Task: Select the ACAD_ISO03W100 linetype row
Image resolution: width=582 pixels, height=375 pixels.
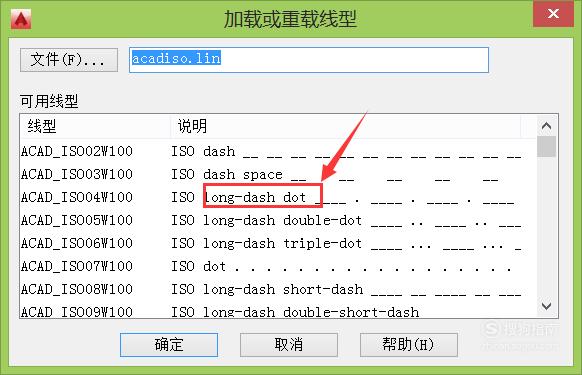Action: [278, 175]
